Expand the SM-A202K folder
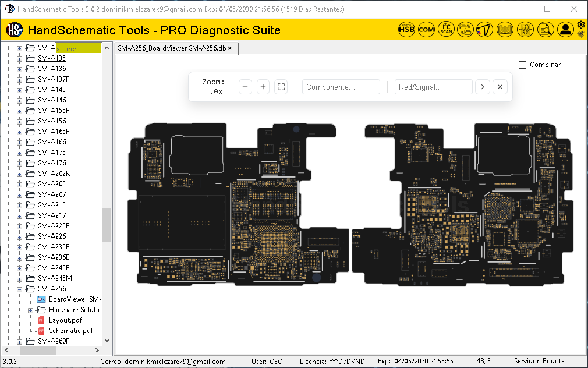Image resolution: width=588 pixels, height=368 pixels. coord(19,174)
